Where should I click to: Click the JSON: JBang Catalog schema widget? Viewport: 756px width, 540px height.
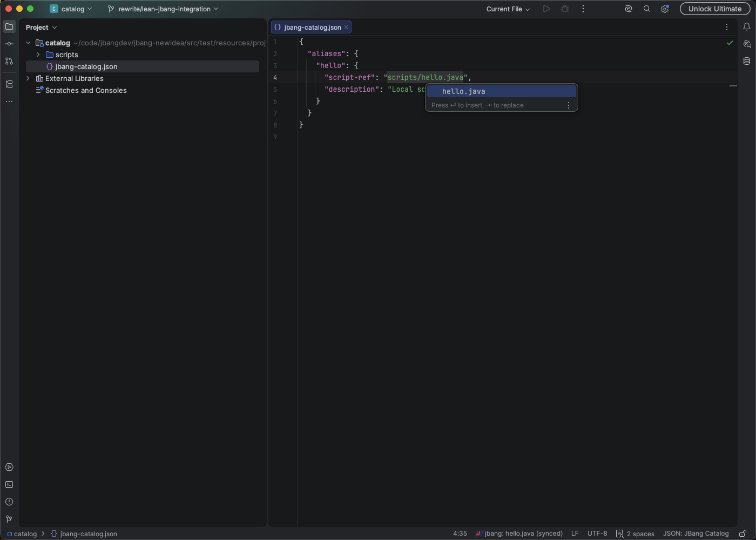click(x=696, y=534)
